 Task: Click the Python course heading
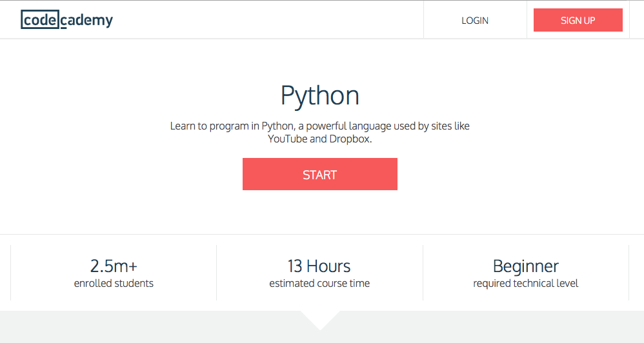click(x=320, y=96)
